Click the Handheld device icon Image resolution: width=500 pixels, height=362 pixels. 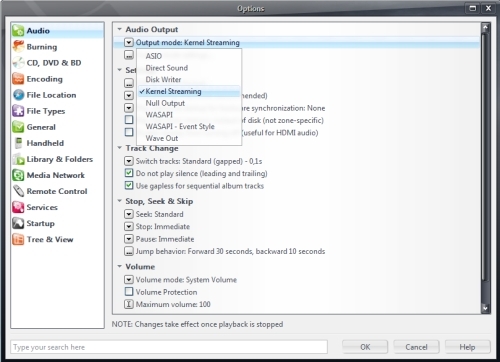click(x=18, y=143)
